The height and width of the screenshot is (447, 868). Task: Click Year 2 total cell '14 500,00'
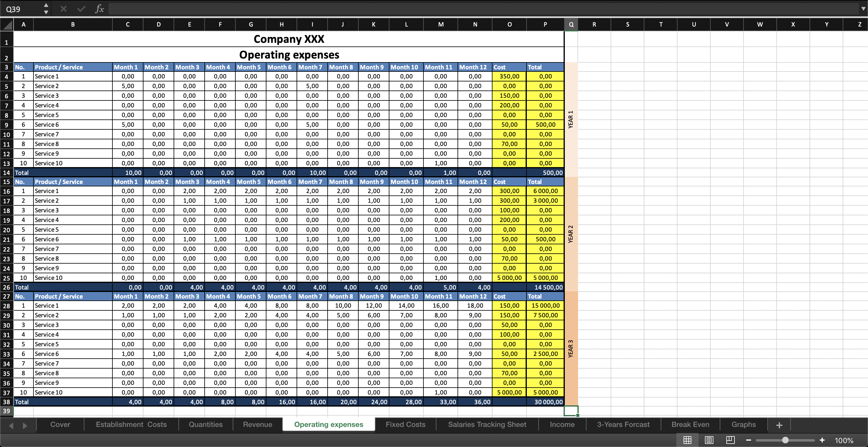[x=545, y=287]
